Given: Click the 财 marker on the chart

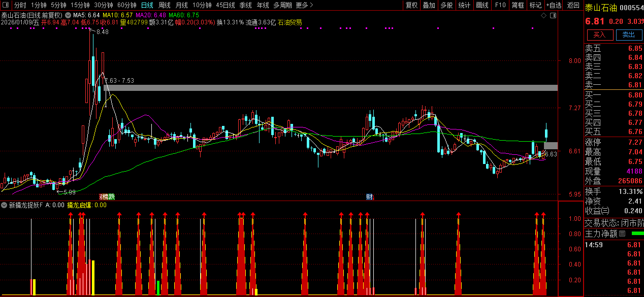Looking at the screenshot, I should (369, 197).
